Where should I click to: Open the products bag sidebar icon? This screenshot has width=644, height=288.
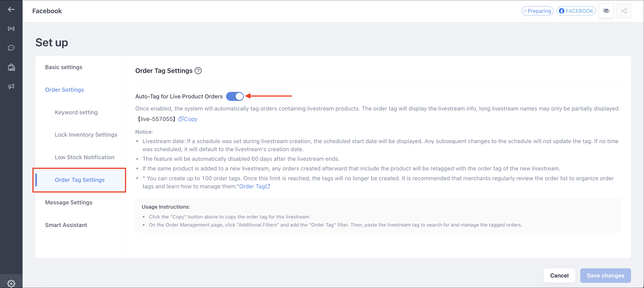pyautogui.click(x=11, y=67)
